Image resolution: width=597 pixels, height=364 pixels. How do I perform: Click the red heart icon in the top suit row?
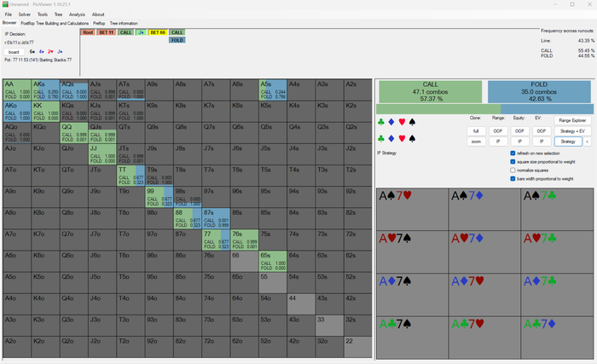click(x=402, y=122)
